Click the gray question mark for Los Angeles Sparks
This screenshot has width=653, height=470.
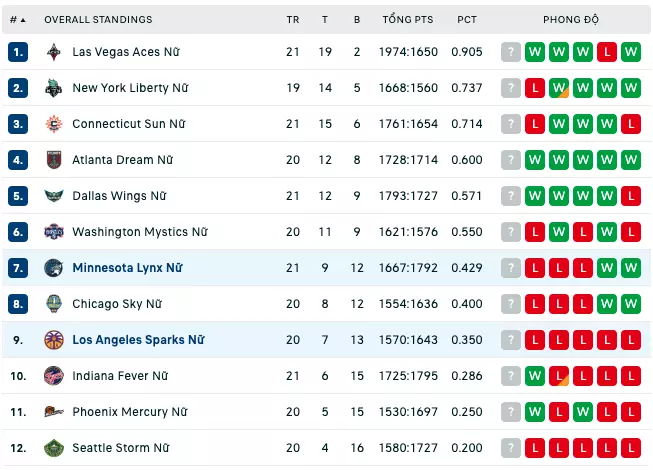[x=511, y=340]
